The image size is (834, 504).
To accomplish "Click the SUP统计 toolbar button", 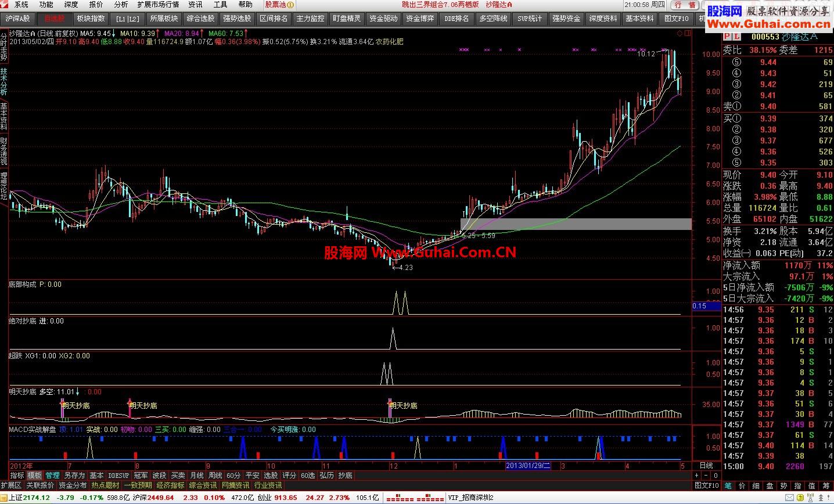I will point(530,19).
